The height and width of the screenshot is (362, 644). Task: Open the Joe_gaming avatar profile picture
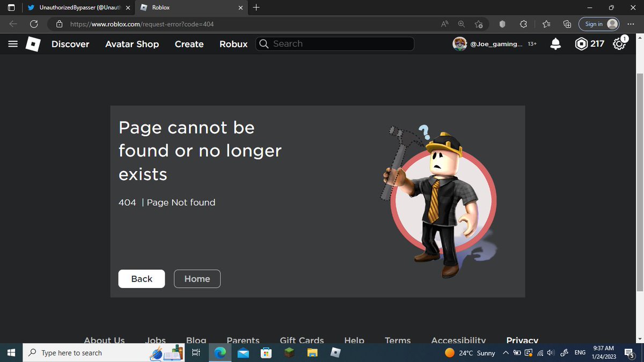coord(459,44)
